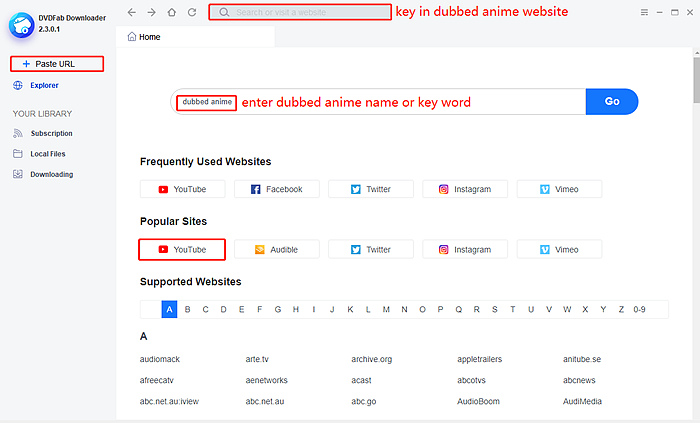The height and width of the screenshot is (423, 700).
Task: Select letter W in the alphabet index
Action: click(x=567, y=309)
